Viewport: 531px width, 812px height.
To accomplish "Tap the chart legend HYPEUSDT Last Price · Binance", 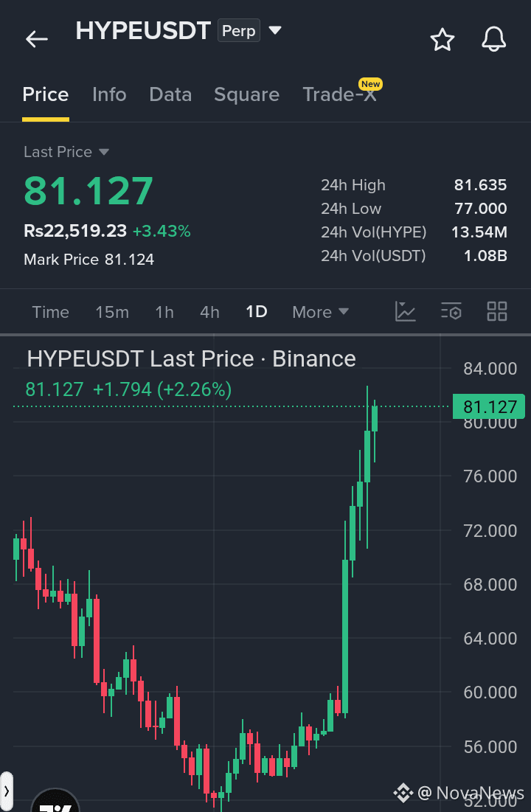I will [x=191, y=359].
